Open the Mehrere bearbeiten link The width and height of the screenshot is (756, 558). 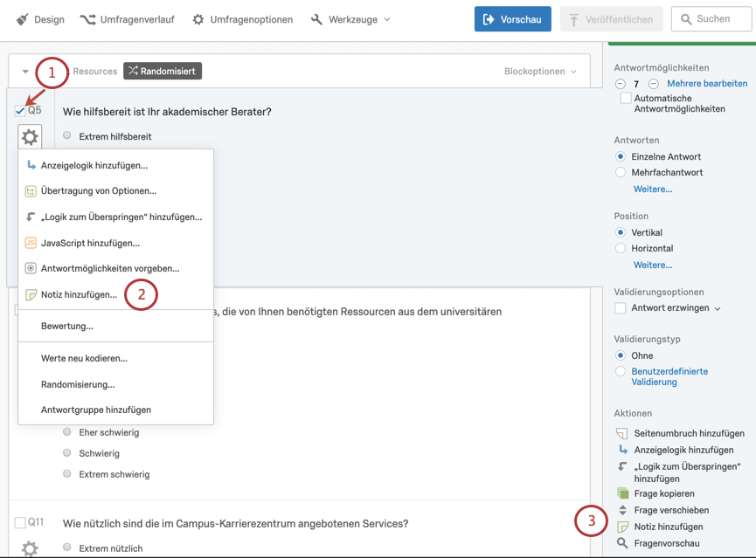click(707, 83)
